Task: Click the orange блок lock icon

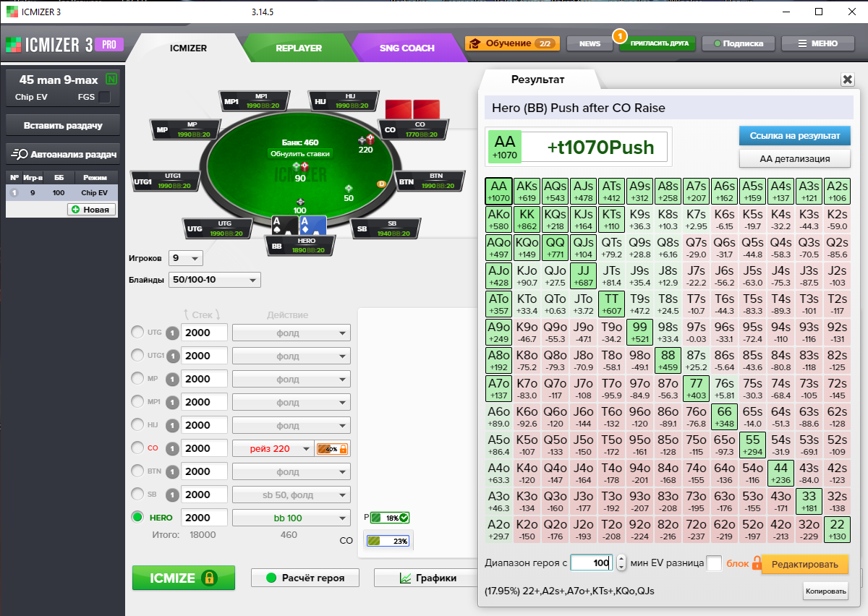Action: [757, 563]
